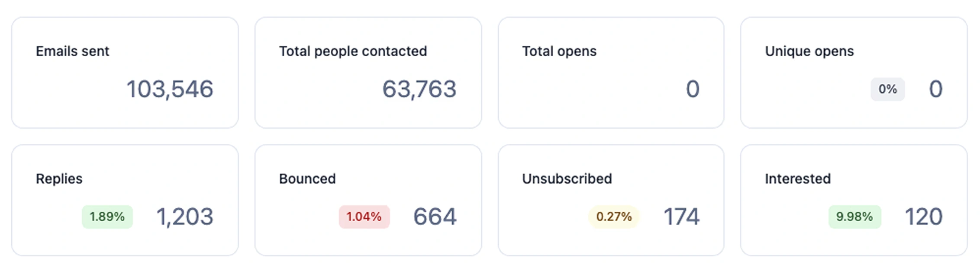Select the 1,203 replies count
The height and width of the screenshot is (265, 980).
click(184, 217)
